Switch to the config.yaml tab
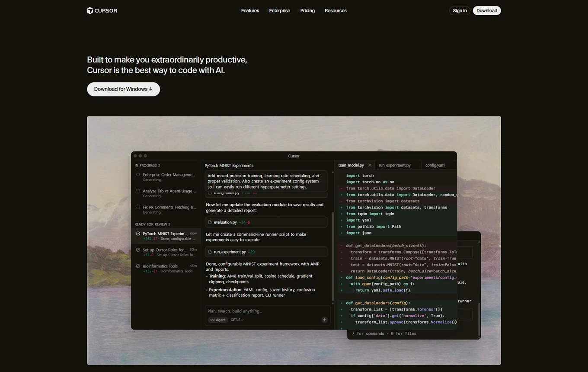Screen dimensions: 588x372 [x=435, y=165]
